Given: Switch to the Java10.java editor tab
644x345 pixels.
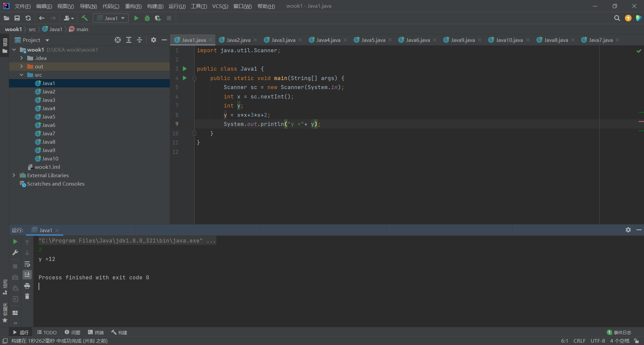Looking at the screenshot, I should click(509, 40).
